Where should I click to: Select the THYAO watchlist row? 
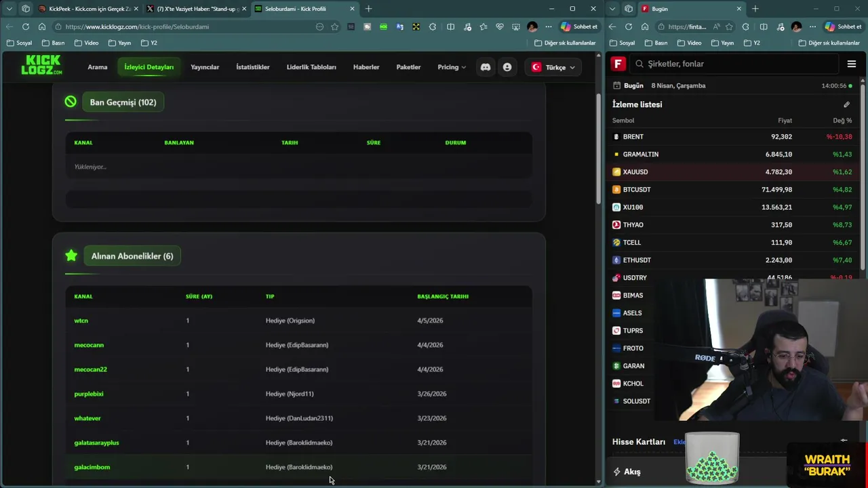[732, 224]
